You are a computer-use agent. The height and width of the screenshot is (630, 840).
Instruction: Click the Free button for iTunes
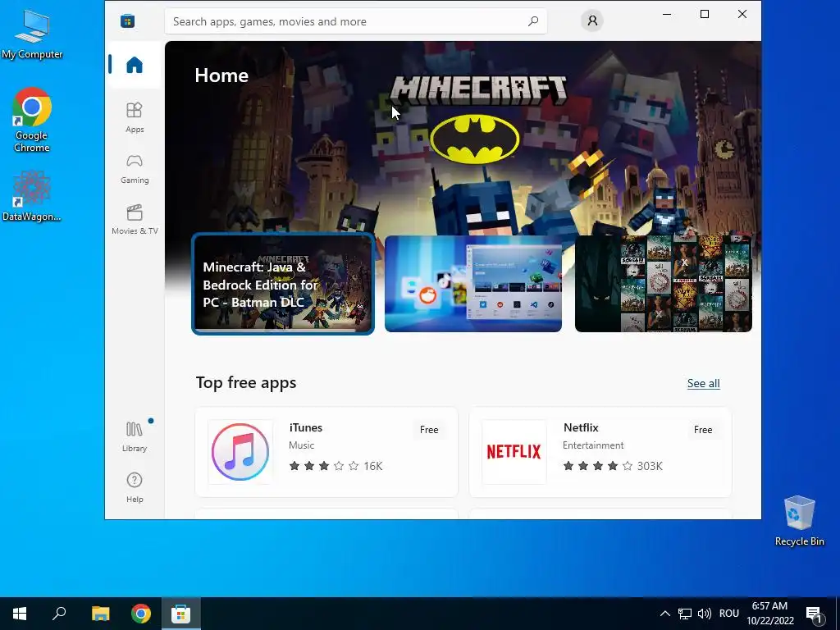429,430
